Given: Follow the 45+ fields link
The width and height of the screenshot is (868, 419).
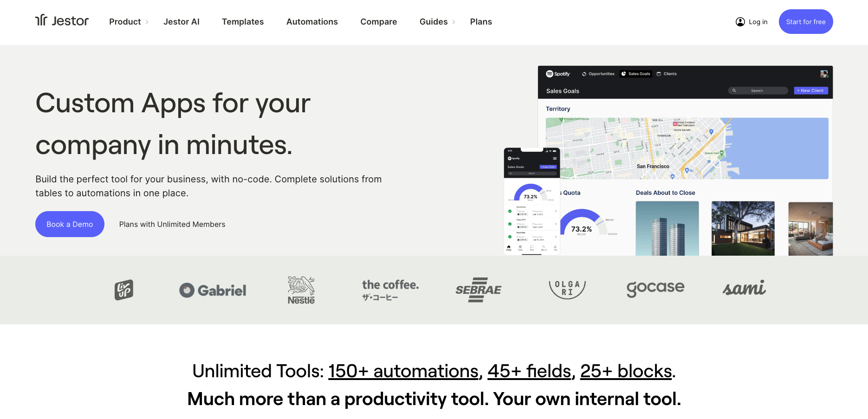Looking at the screenshot, I should point(529,371).
